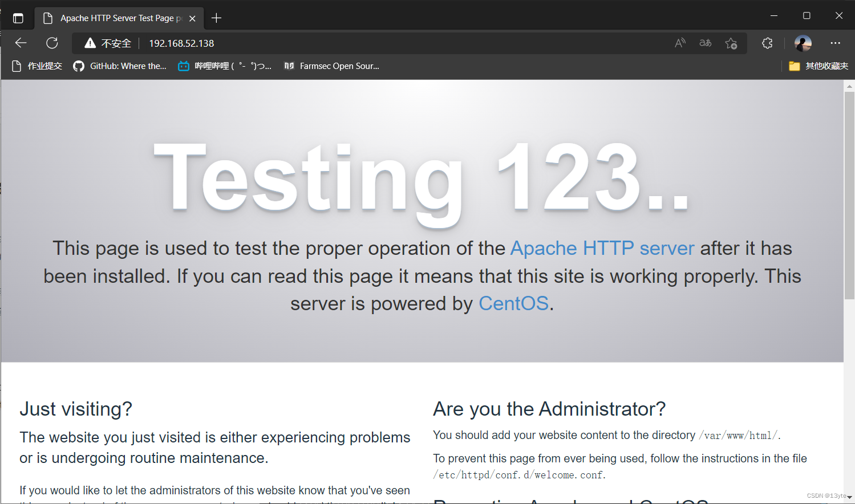Go back to the previous page
Viewport: 855px width, 504px height.
click(21, 43)
